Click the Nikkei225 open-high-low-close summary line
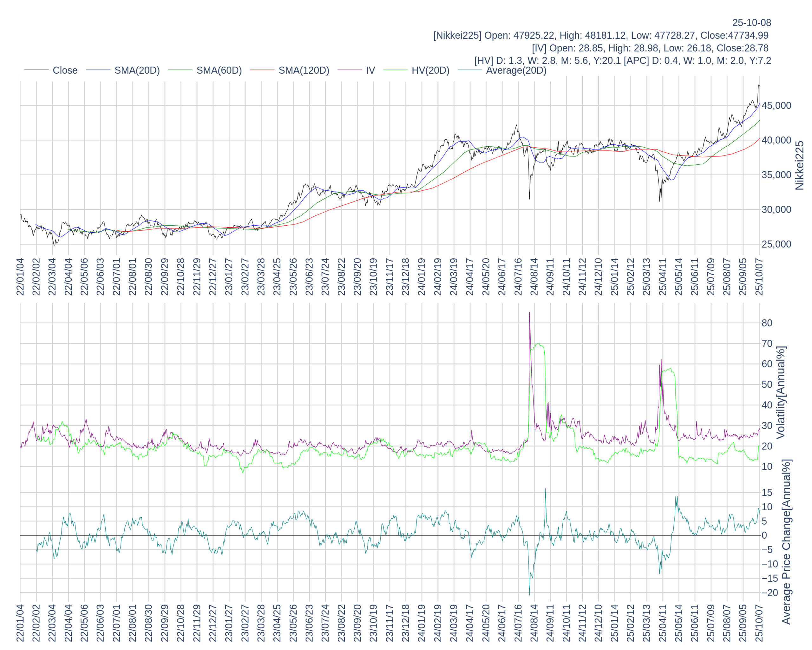 [601, 36]
